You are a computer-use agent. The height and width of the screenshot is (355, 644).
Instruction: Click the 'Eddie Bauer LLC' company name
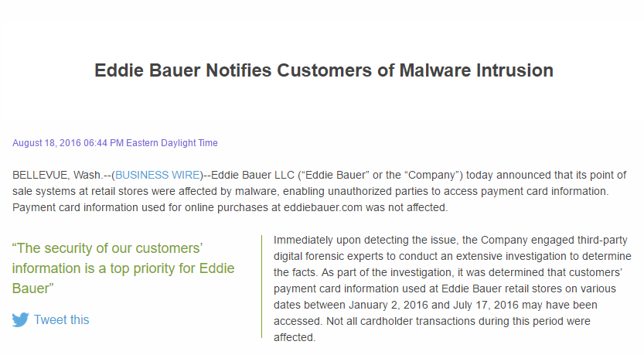pos(253,175)
